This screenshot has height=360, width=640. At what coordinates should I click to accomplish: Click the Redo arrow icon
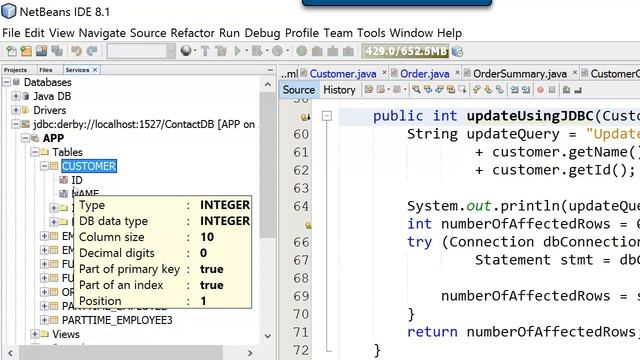(92, 51)
